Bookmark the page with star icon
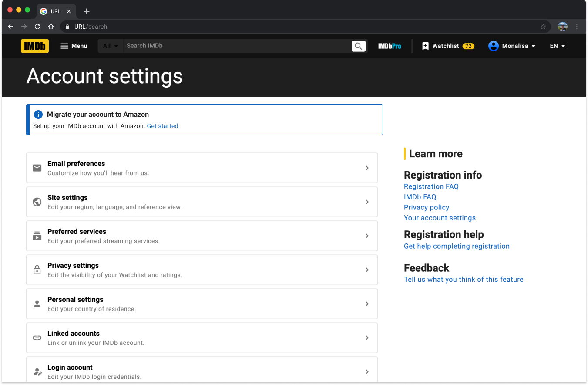 543,27
